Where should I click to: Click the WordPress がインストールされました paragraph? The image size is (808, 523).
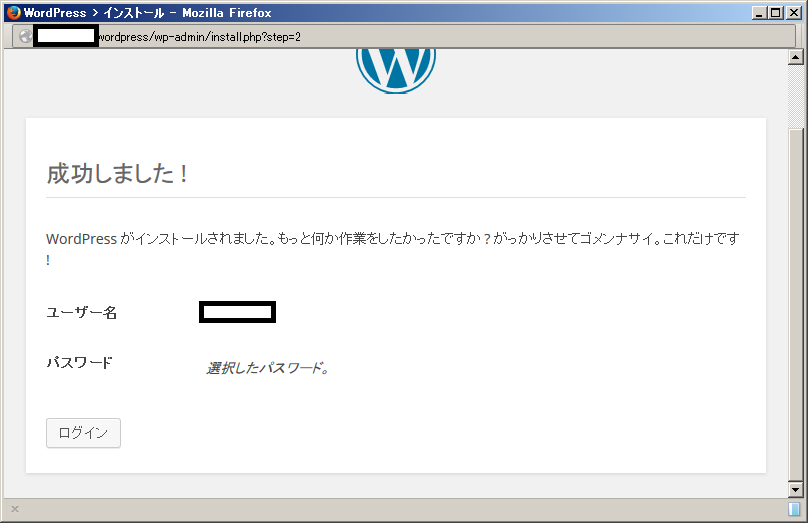(x=393, y=248)
